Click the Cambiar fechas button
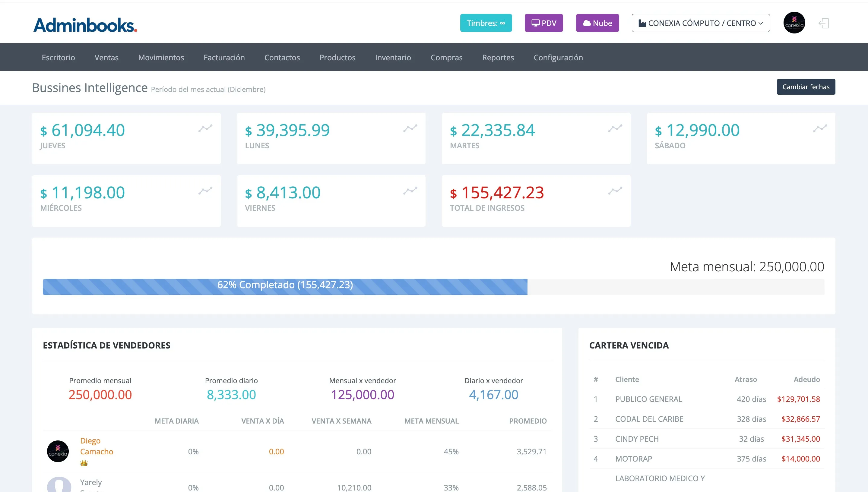The width and height of the screenshot is (868, 492). click(x=806, y=87)
